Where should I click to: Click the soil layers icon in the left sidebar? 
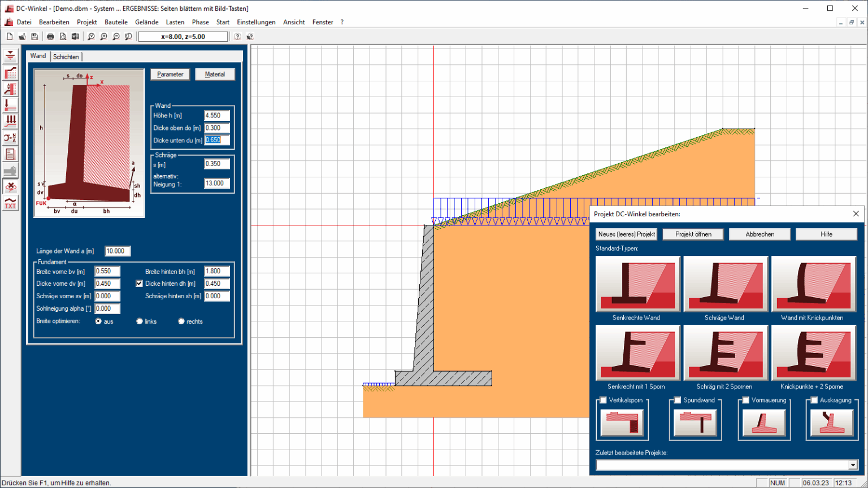click(x=10, y=72)
